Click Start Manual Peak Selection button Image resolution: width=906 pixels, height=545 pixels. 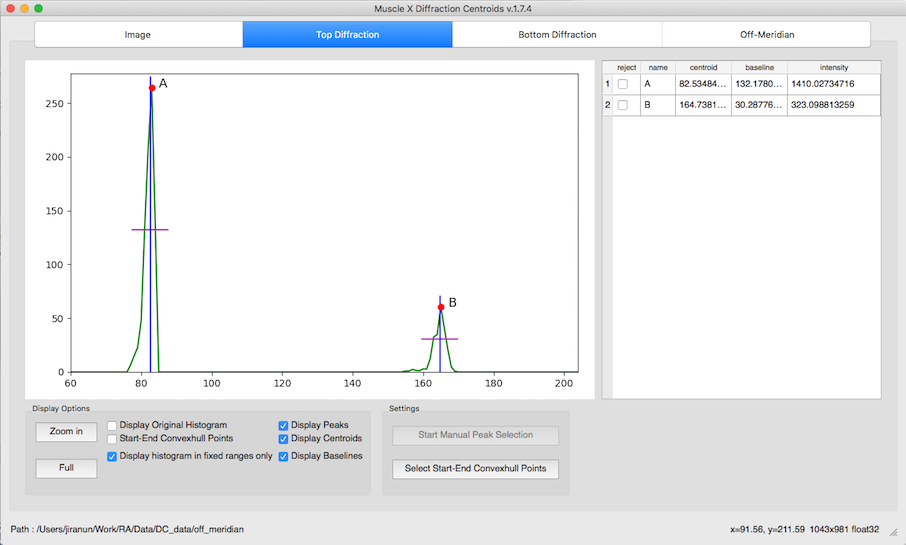(476, 435)
